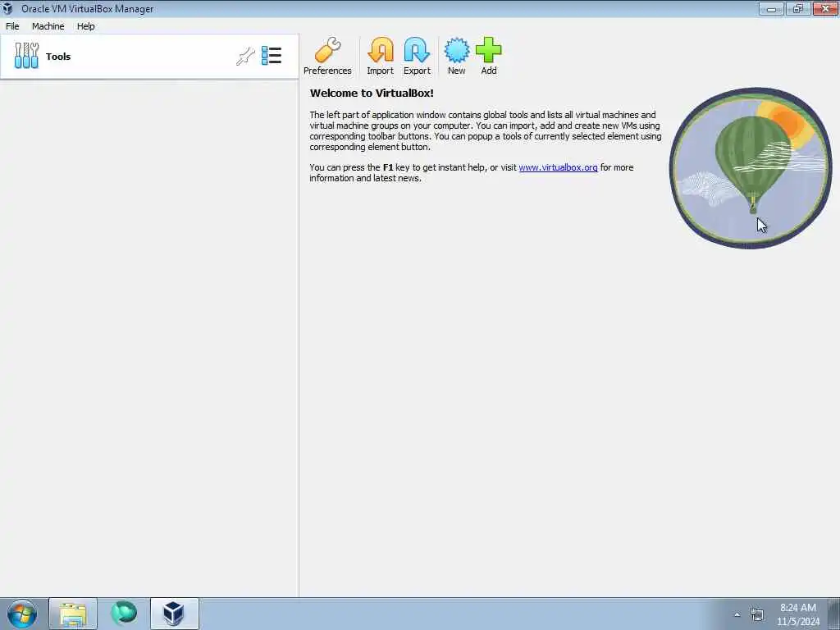Click the VirtualBox title bar app icon
This screenshot has width=840, height=630.
click(x=7, y=8)
